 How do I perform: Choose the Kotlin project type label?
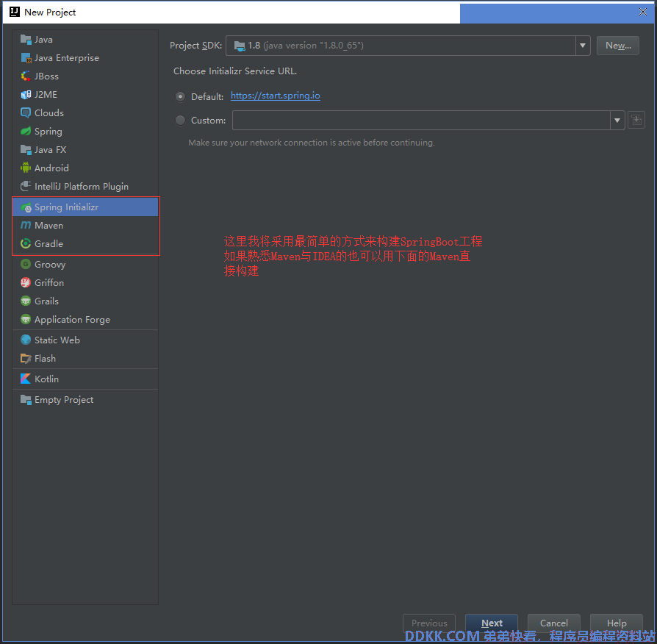pos(46,379)
